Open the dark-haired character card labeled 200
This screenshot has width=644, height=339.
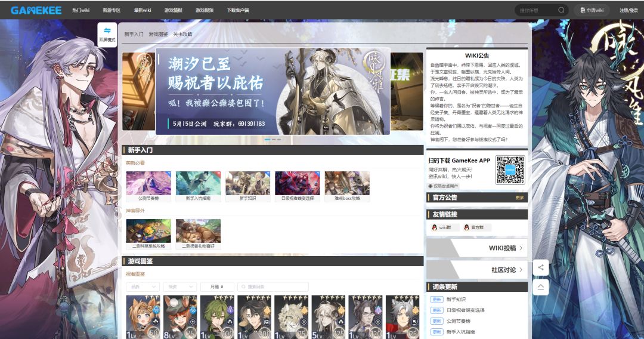(x=254, y=317)
